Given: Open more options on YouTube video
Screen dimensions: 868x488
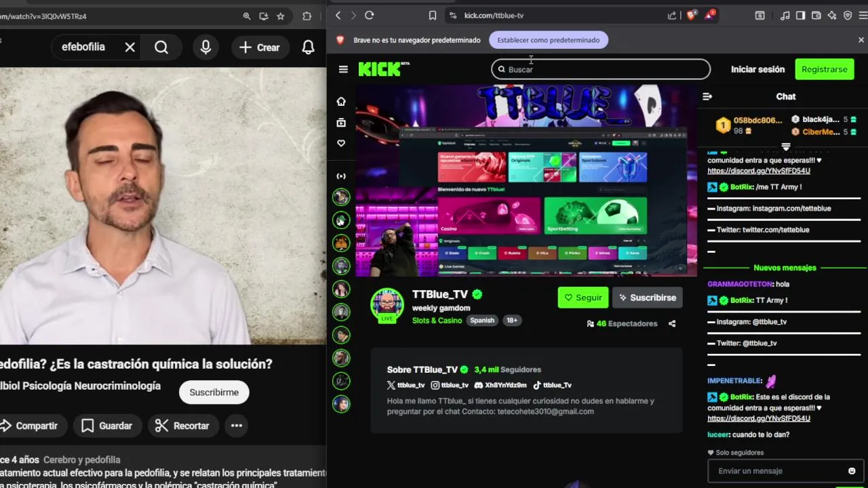Looking at the screenshot, I should tap(237, 426).
